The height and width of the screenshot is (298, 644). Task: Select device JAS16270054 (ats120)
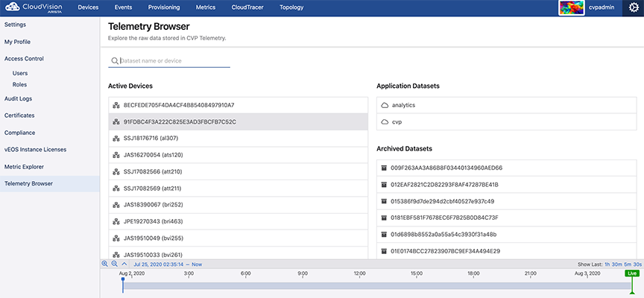239,155
